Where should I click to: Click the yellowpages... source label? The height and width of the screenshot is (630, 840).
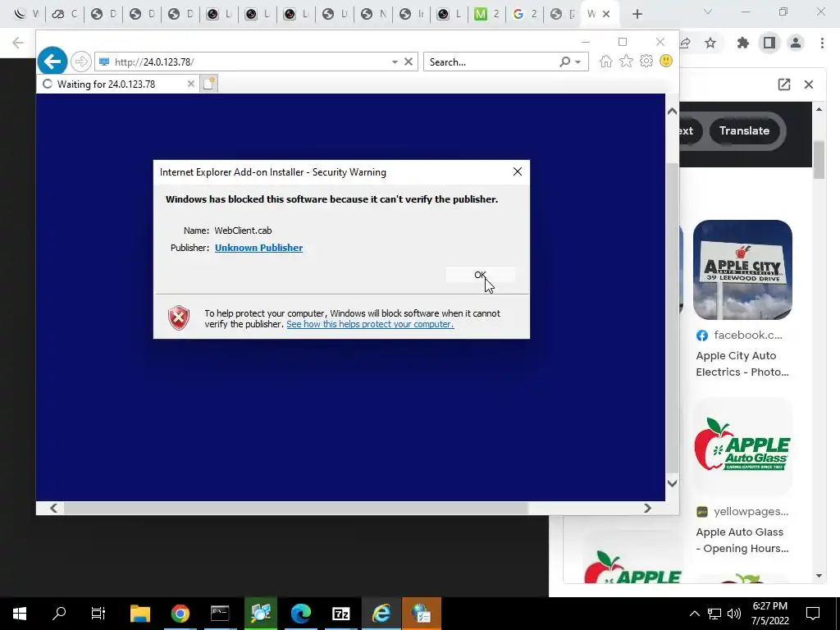tap(751, 512)
